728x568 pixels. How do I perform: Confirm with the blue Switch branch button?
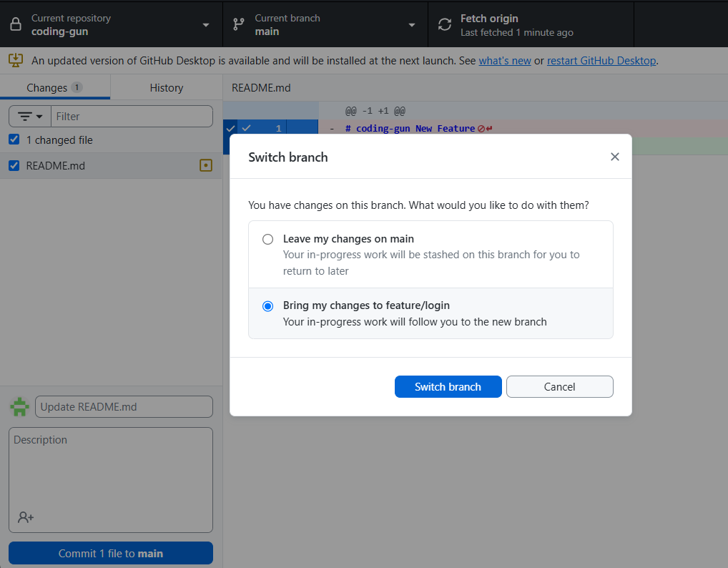pos(448,387)
